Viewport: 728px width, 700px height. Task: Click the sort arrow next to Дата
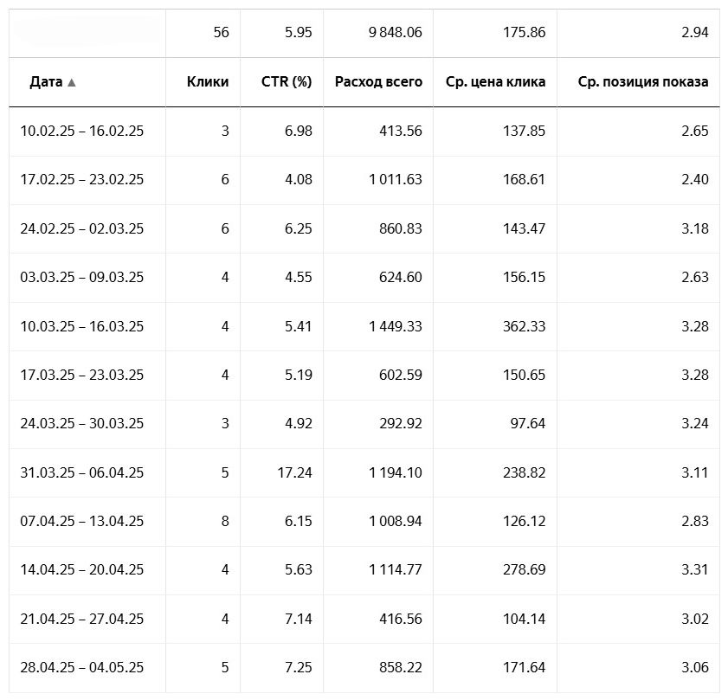72,83
